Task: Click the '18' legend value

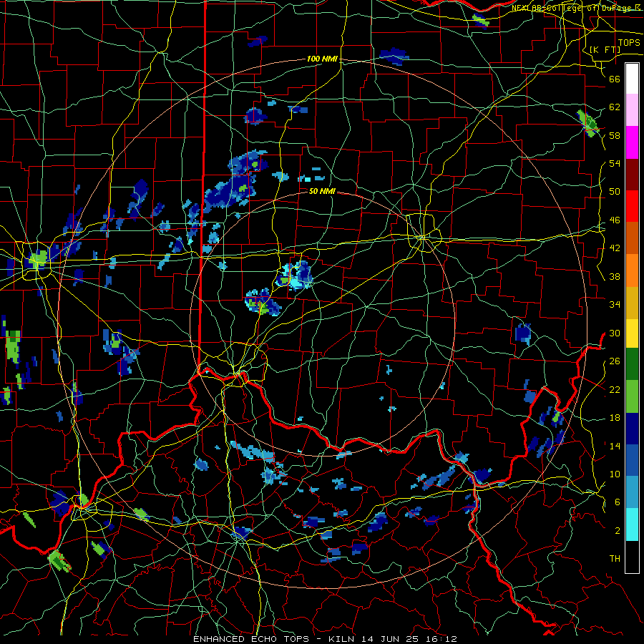Action: click(x=615, y=418)
